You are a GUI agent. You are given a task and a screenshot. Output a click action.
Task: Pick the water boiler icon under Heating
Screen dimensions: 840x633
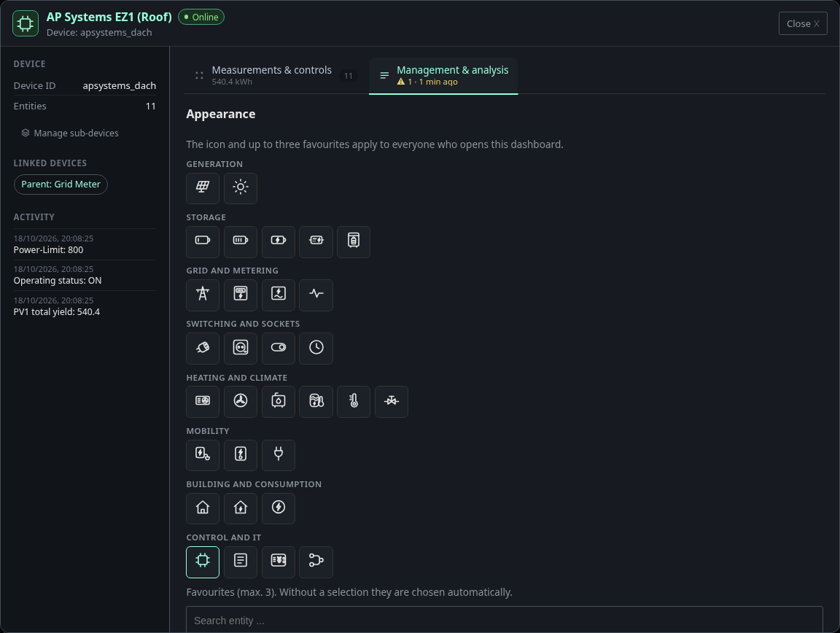(x=279, y=401)
